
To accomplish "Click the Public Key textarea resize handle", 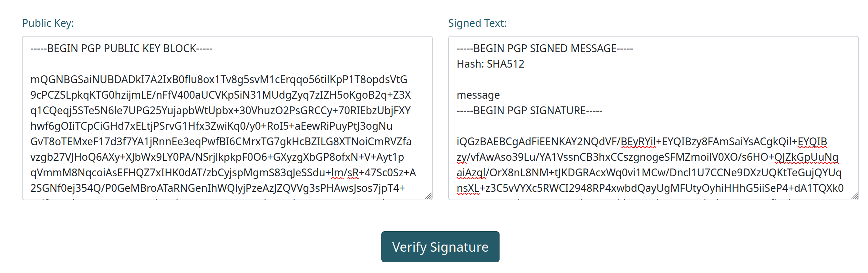I will 428,196.
